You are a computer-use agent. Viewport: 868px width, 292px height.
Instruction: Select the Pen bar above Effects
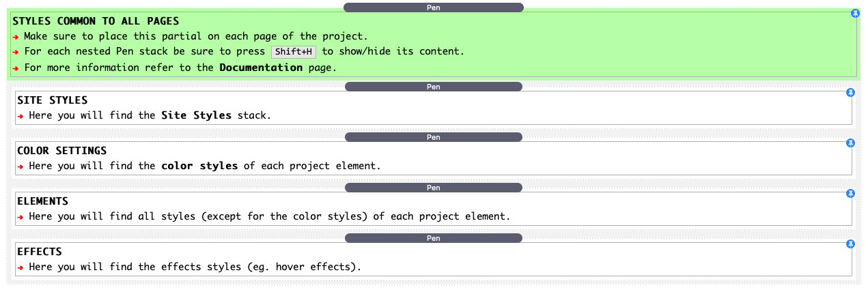point(433,238)
